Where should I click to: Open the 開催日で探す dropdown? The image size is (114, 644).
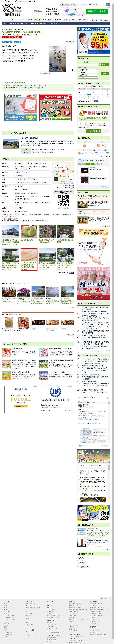pos(88,70)
